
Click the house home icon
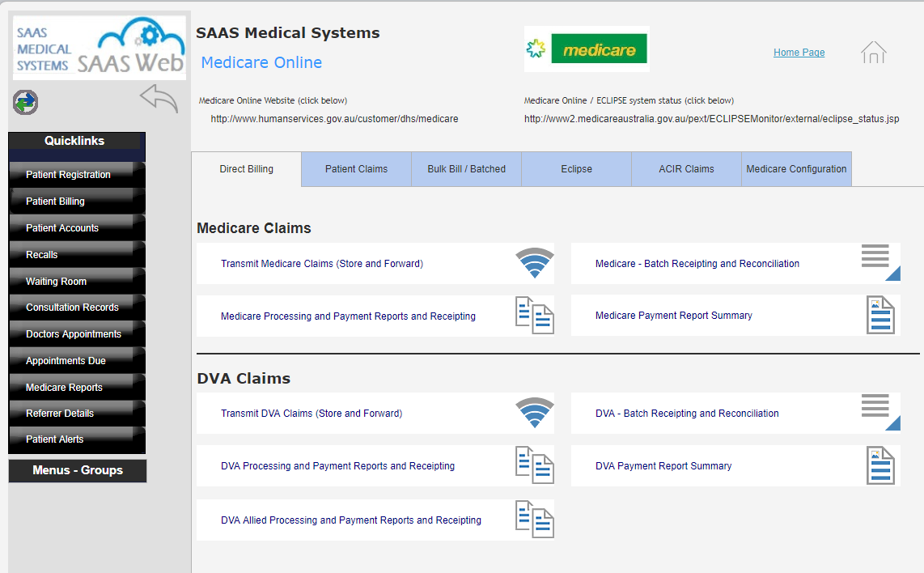coord(873,52)
